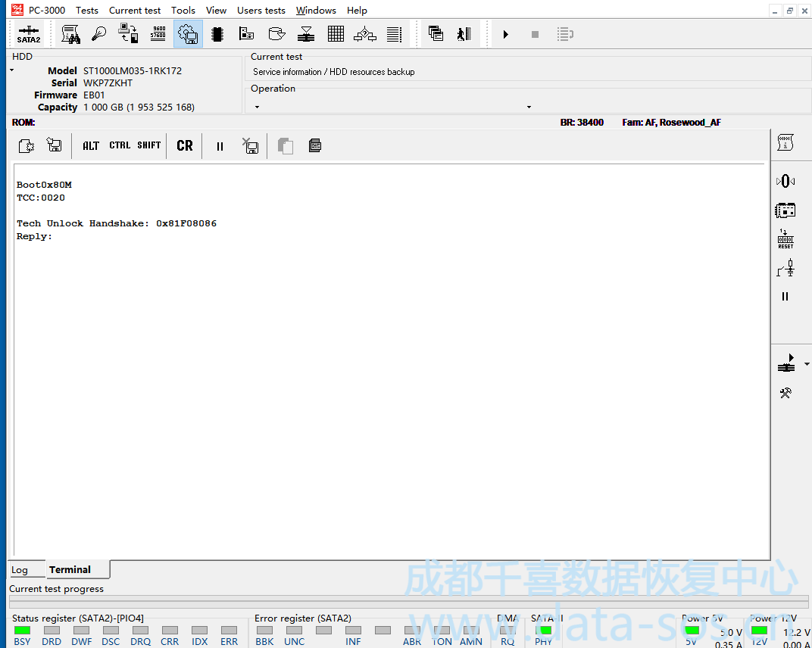Screen dimensions: 812x648
Task: Toggle the ALT key modifier in terminal toolbar
Action: click(91, 145)
